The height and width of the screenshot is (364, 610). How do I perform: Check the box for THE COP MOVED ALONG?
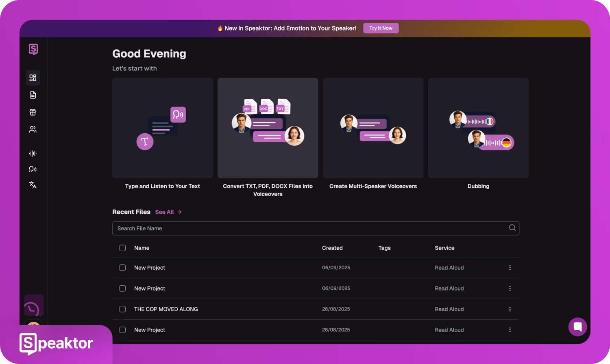[x=122, y=309]
